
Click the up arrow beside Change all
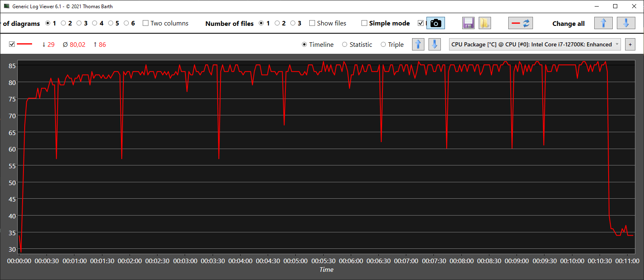click(x=603, y=23)
